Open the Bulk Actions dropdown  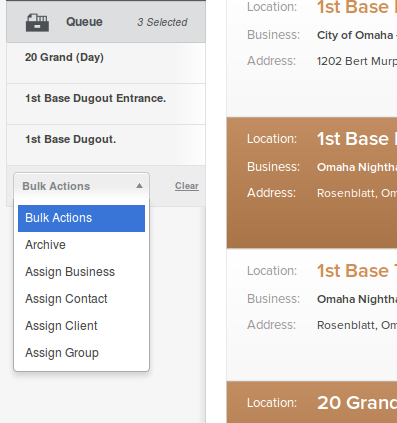pyautogui.click(x=81, y=186)
